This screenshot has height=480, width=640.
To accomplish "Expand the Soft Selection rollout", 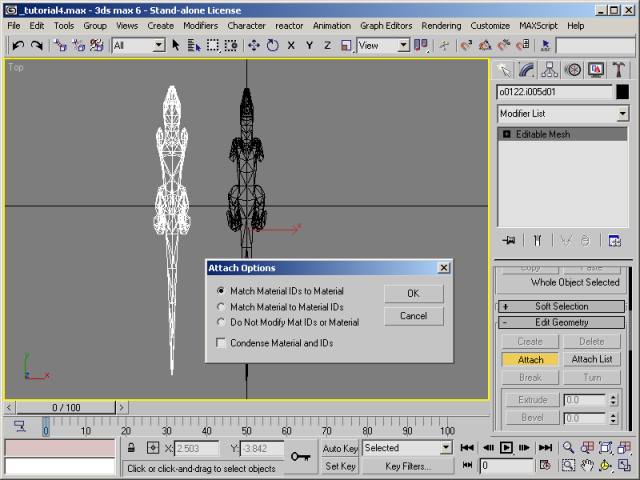I will point(562,306).
